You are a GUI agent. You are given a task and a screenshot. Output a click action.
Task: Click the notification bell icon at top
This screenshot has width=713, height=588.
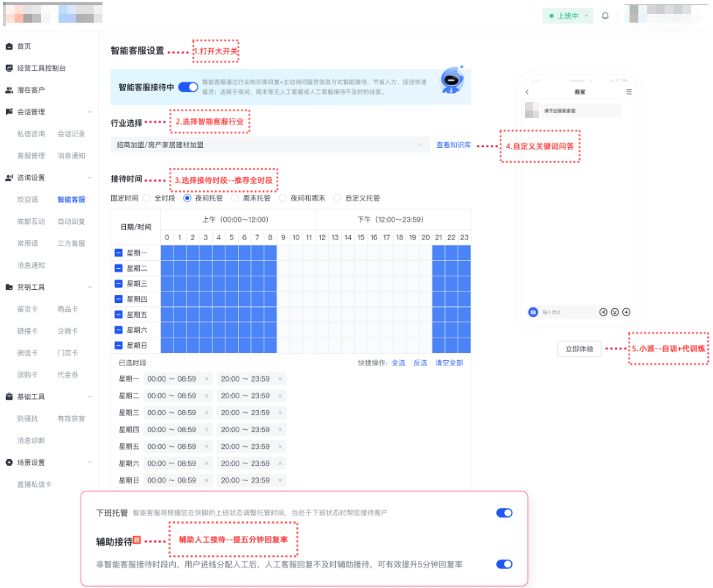607,15
